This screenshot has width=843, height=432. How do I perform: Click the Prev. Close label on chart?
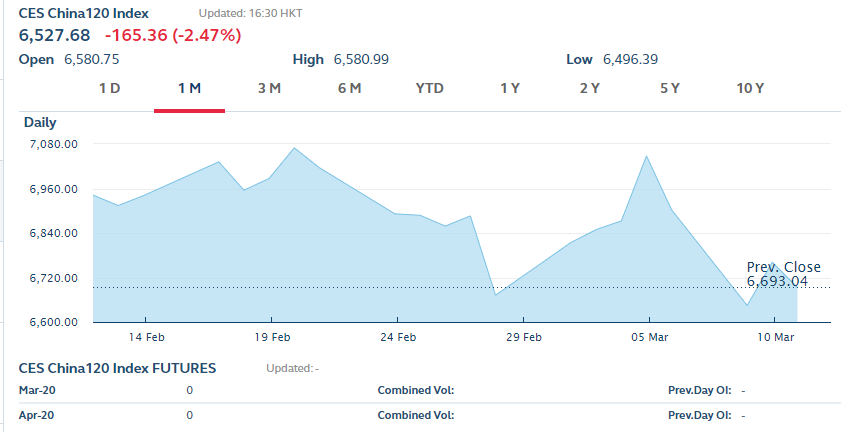(x=783, y=267)
